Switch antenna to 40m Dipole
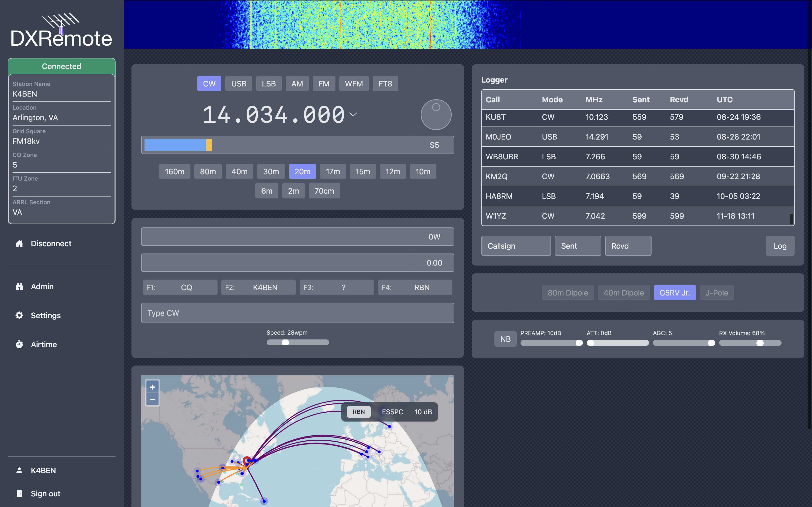This screenshot has width=812, height=507. coord(623,293)
